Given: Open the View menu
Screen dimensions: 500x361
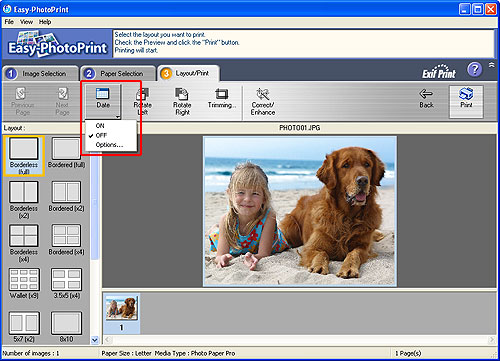Looking at the screenshot, I should [26, 22].
